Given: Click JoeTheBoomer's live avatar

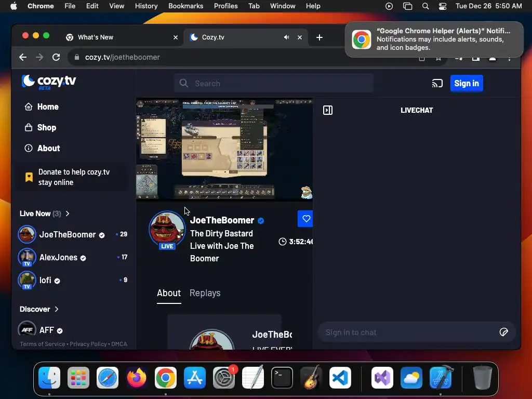Looking at the screenshot, I should click(x=167, y=230).
